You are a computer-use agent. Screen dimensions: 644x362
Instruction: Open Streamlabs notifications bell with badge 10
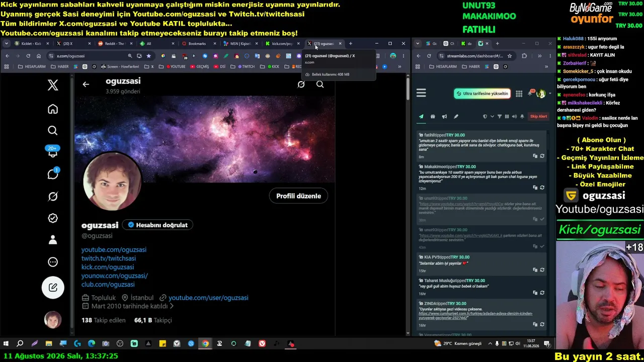coord(531,93)
